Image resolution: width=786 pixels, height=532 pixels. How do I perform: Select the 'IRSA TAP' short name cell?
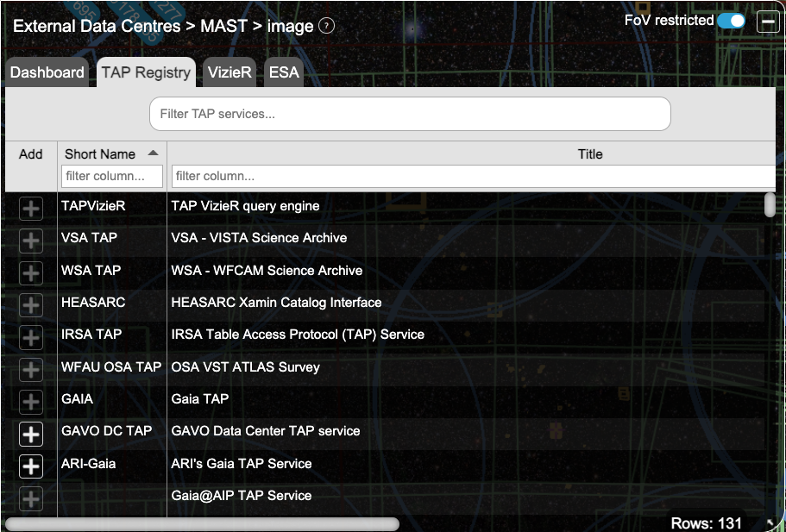(91, 335)
